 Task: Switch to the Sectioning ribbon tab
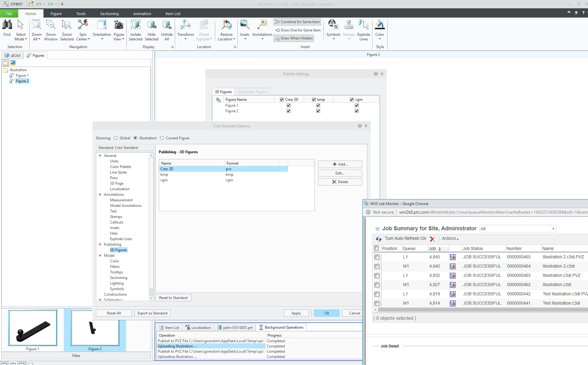(x=109, y=14)
